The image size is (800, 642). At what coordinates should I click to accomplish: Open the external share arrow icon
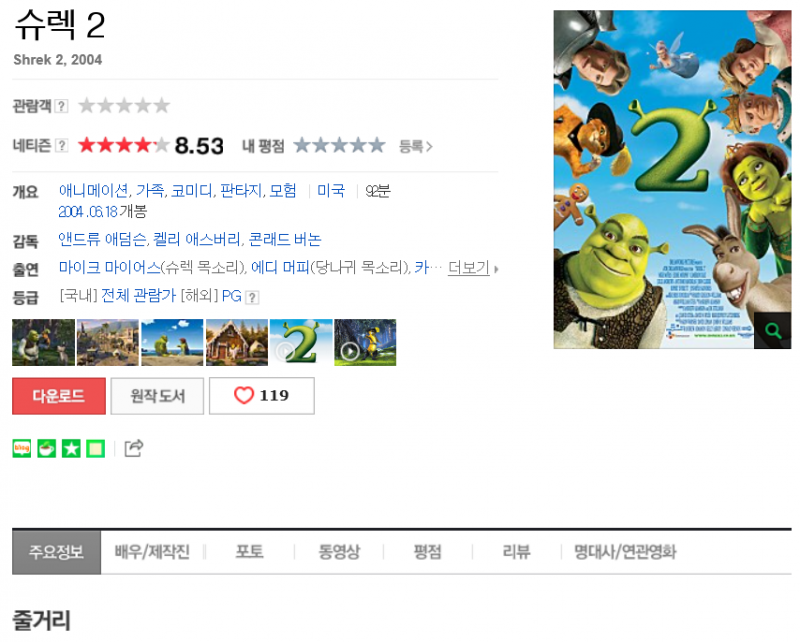point(134,448)
